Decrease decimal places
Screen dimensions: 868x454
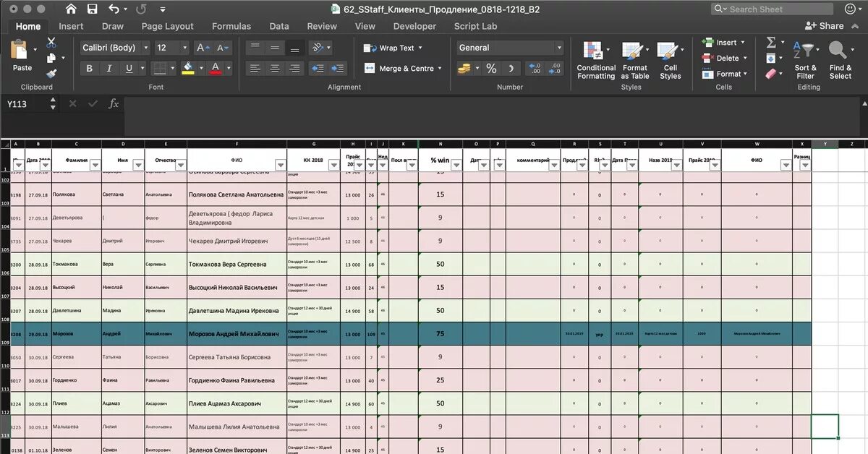pos(556,69)
